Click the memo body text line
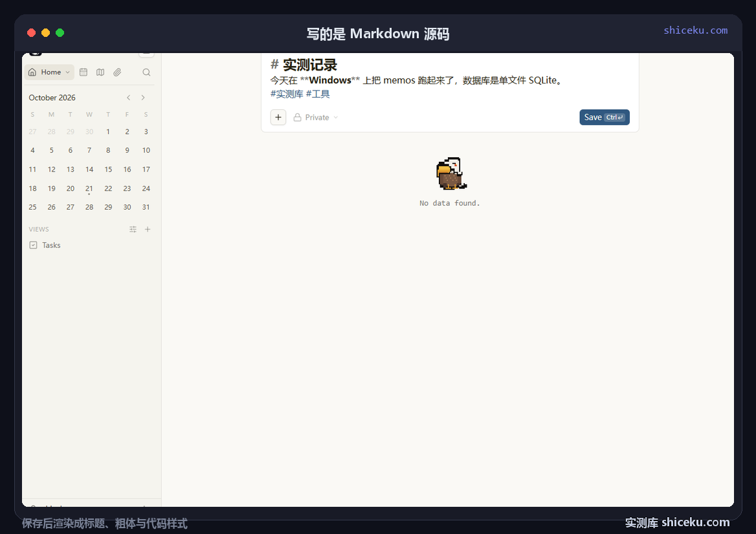 pyautogui.click(x=417, y=80)
